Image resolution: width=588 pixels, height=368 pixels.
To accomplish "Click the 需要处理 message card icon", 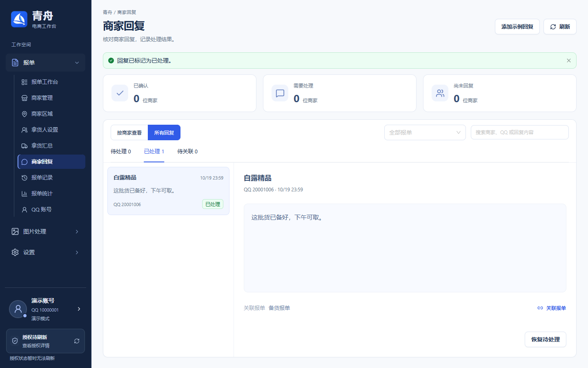I will 280,93.
